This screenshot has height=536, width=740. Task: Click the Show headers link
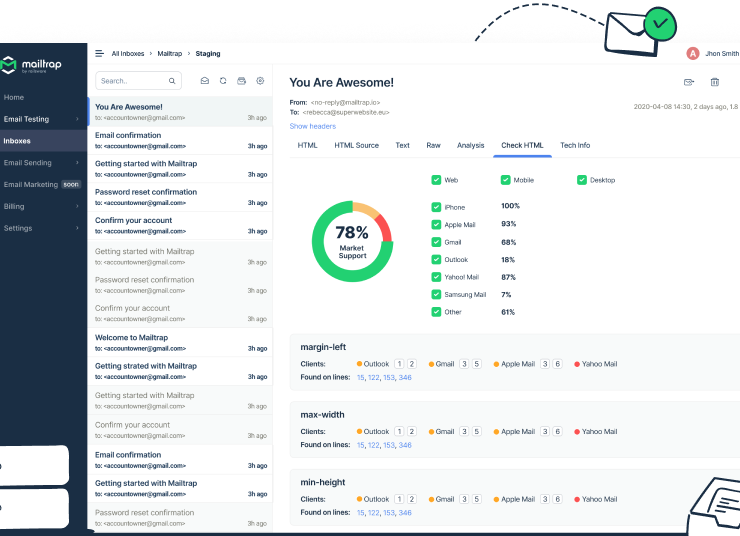[312, 126]
